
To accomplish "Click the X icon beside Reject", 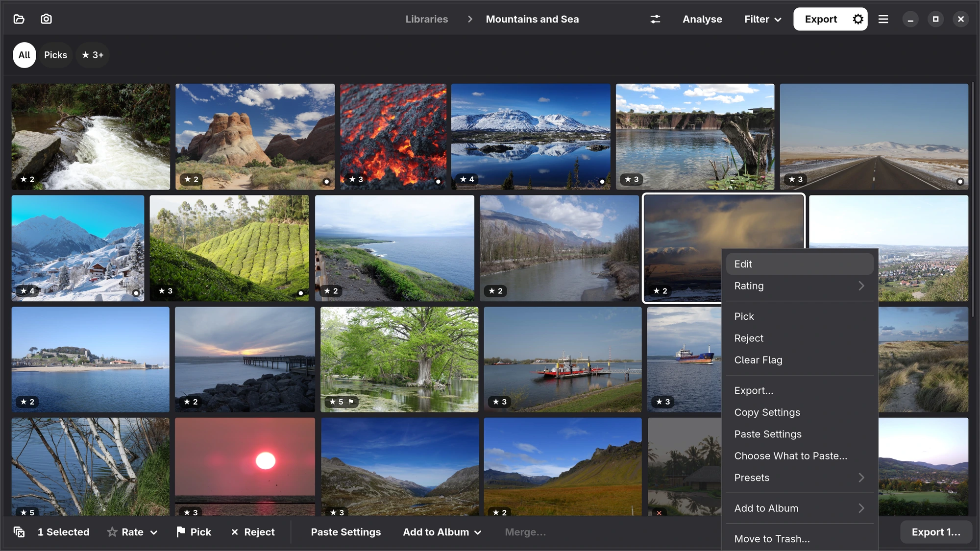I will tap(235, 532).
